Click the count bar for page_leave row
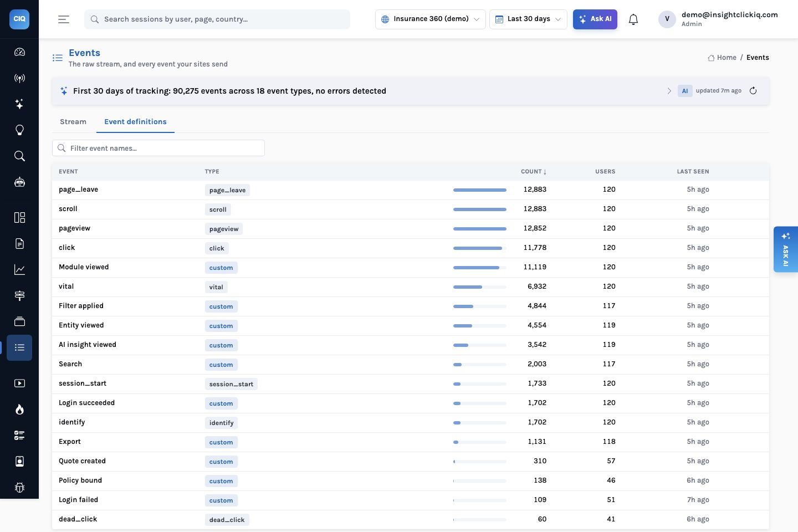The width and height of the screenshot is (798, 532). click(x=480, y=190)
